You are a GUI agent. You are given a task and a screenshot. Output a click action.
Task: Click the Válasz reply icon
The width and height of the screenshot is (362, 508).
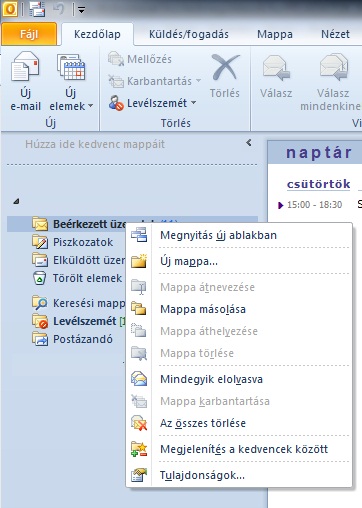click(276, 68)
